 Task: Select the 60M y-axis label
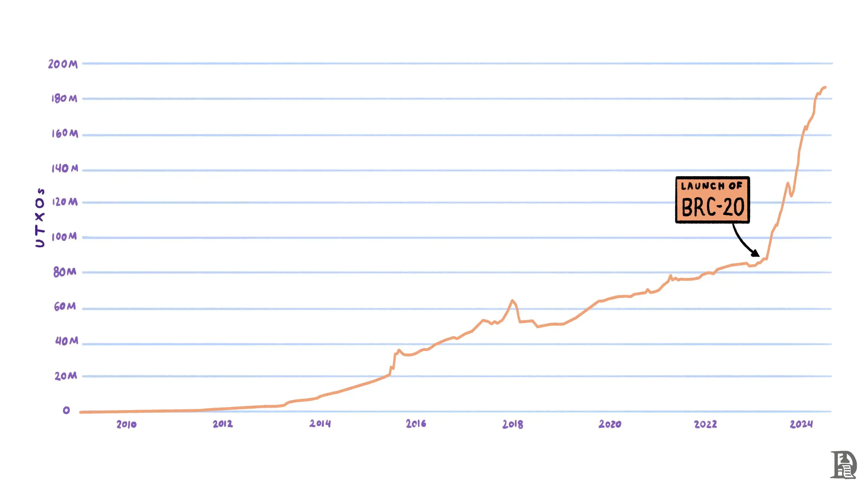(65, 306)
